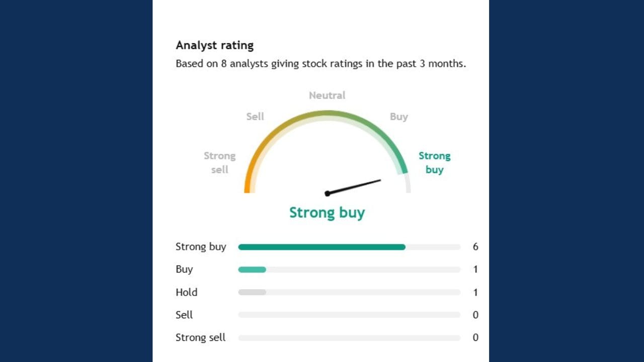The width and height of the screenshot is (644, 362).
Task: Click the 'Based on 8 analysts' description text
Action: point(320,64)
